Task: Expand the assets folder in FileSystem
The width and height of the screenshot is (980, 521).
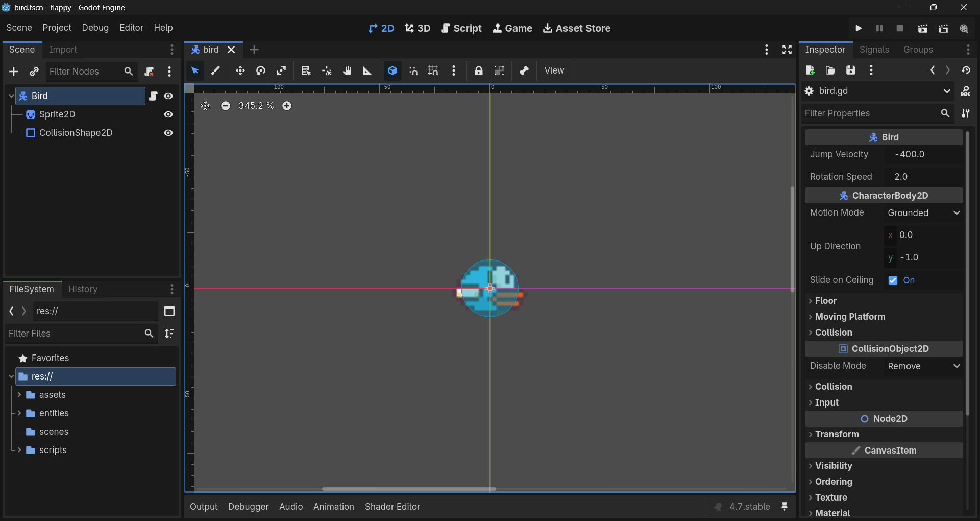Action: pos(19,395)
